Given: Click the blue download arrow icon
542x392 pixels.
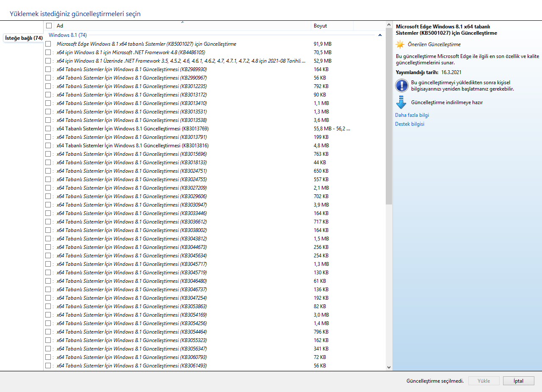Looking at the screenshot, I should tap(401, 102).
